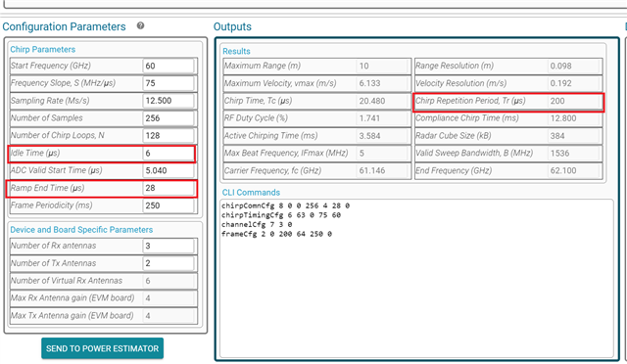The image size is (627, 364).
Task: Edit the Number of Chirp Loops field
Action: click(x=169, y=135)
